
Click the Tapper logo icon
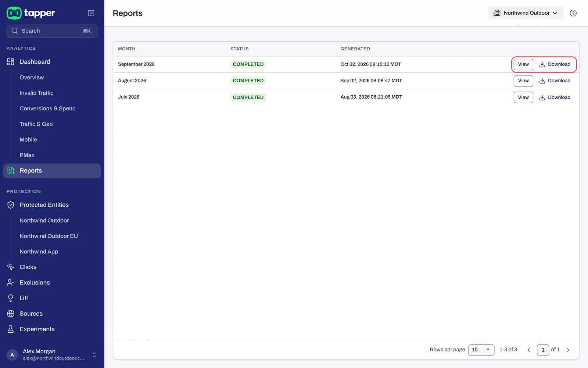point(14,13)
